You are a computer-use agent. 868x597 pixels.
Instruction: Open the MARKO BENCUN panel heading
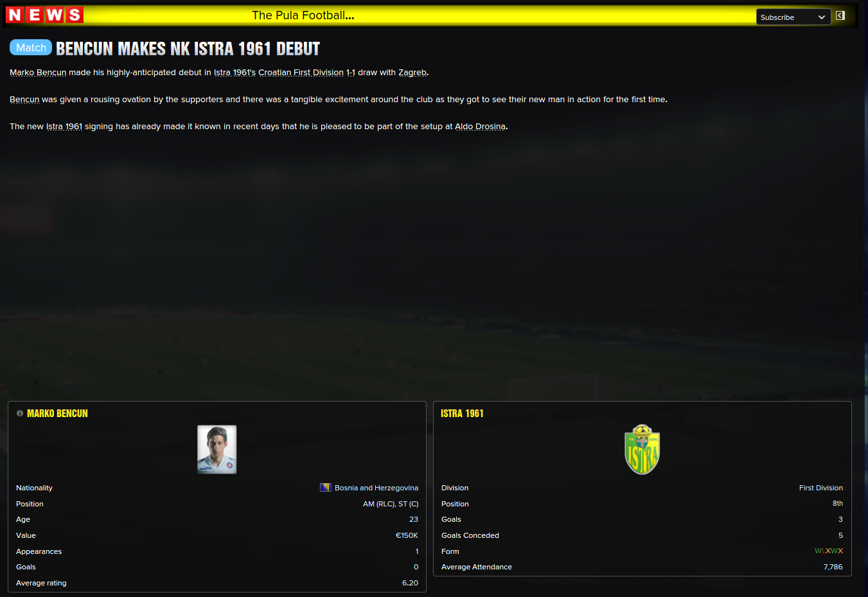(57, 413)
